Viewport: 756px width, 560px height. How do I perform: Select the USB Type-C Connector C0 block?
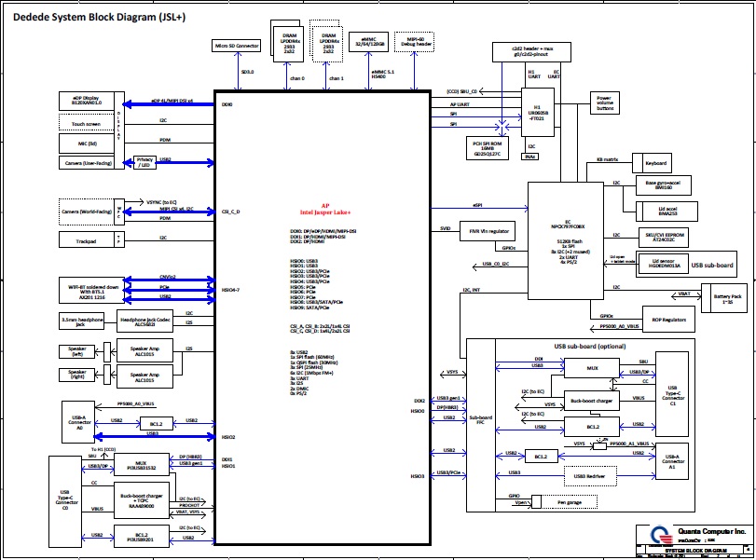point(65,501)
